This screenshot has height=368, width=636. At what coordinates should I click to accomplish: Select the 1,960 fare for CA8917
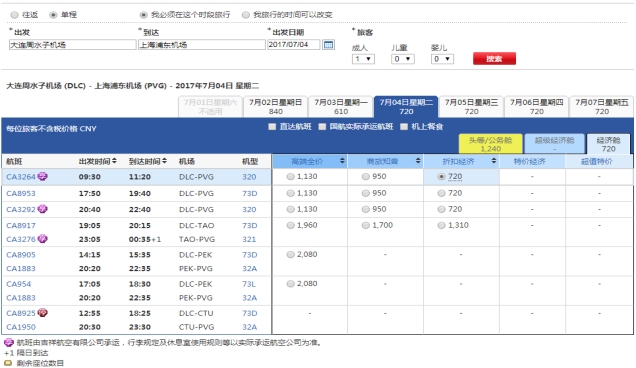click(290, 226)
